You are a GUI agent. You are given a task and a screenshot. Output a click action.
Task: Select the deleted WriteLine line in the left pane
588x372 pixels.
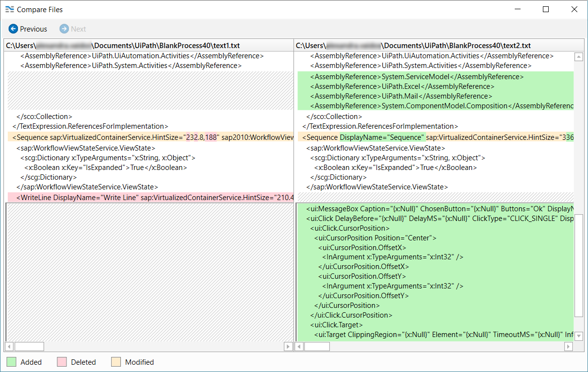click(x=146, y=196)
